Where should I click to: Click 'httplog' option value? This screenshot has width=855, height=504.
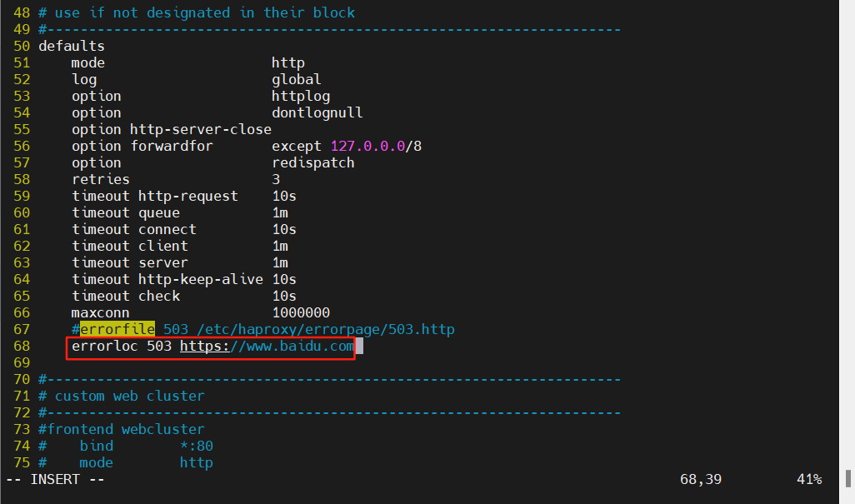coord(301,97)
